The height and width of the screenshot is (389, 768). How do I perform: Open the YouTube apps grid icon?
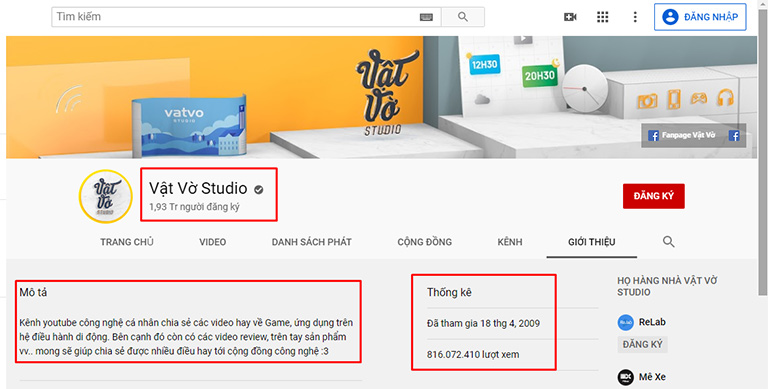[602, 17]
